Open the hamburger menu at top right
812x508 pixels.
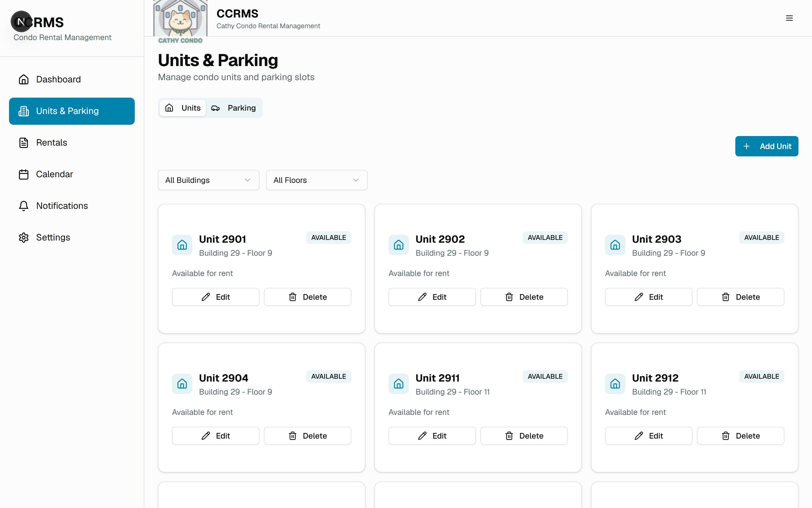tap(789, 18)
